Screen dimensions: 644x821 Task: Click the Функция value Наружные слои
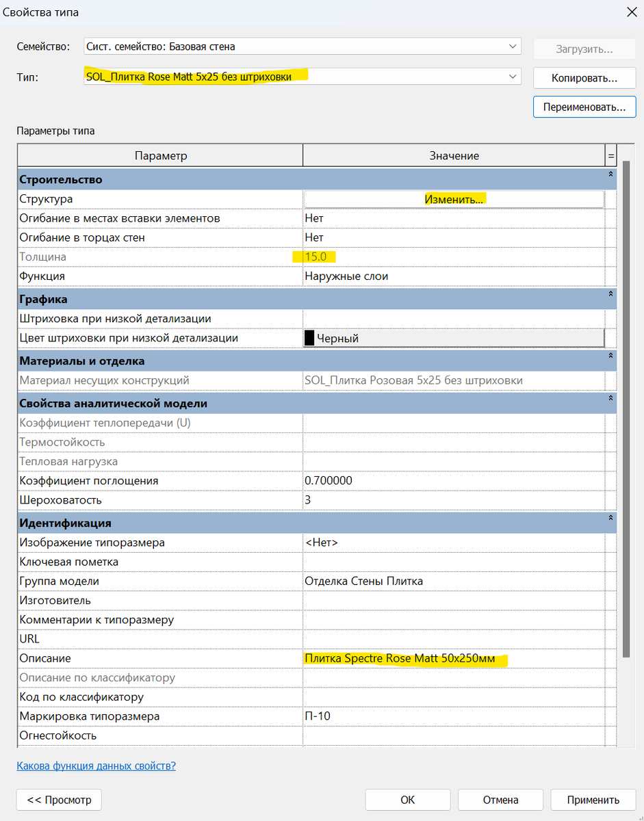(454, 276)
